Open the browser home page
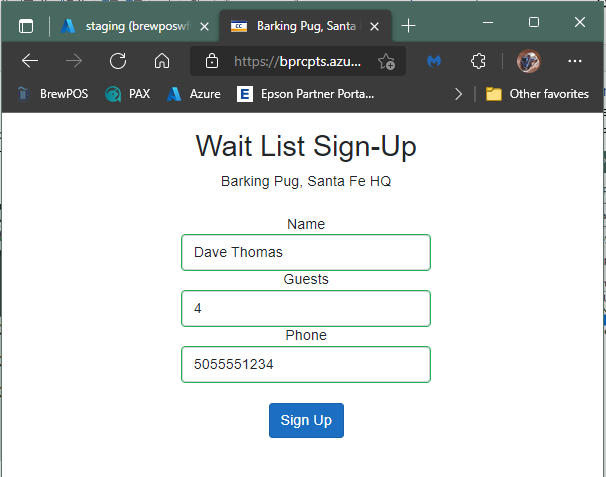Screen dimensions: 606x477 162,61
